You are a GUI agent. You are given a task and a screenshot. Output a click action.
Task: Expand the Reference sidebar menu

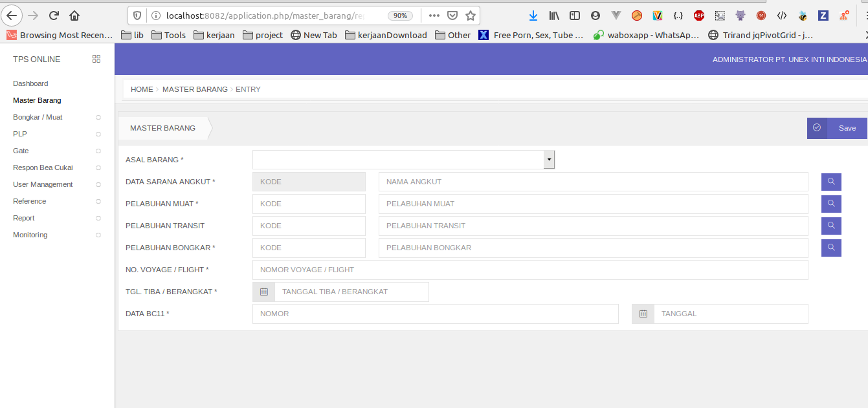coord(98,201)
